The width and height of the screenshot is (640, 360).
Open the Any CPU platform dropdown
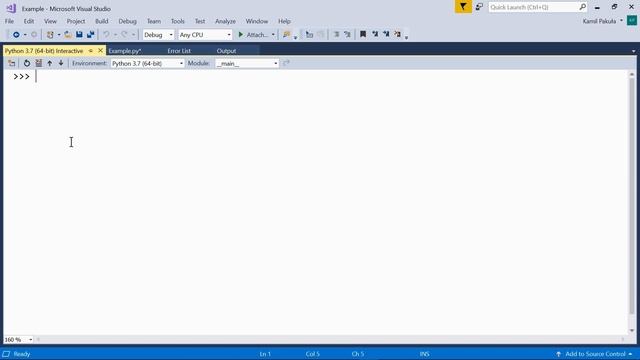[205, 35]
